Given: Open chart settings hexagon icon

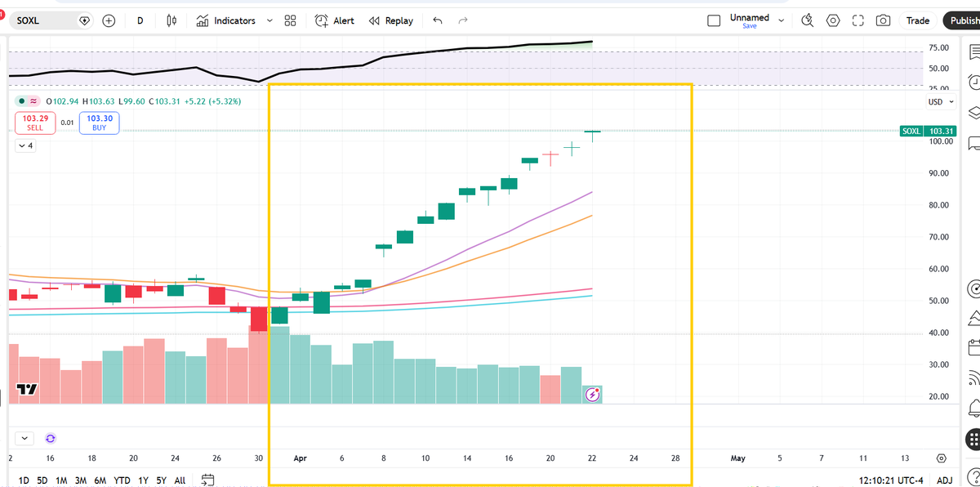Looking at the screenshot, I should (x=833, y=20).
